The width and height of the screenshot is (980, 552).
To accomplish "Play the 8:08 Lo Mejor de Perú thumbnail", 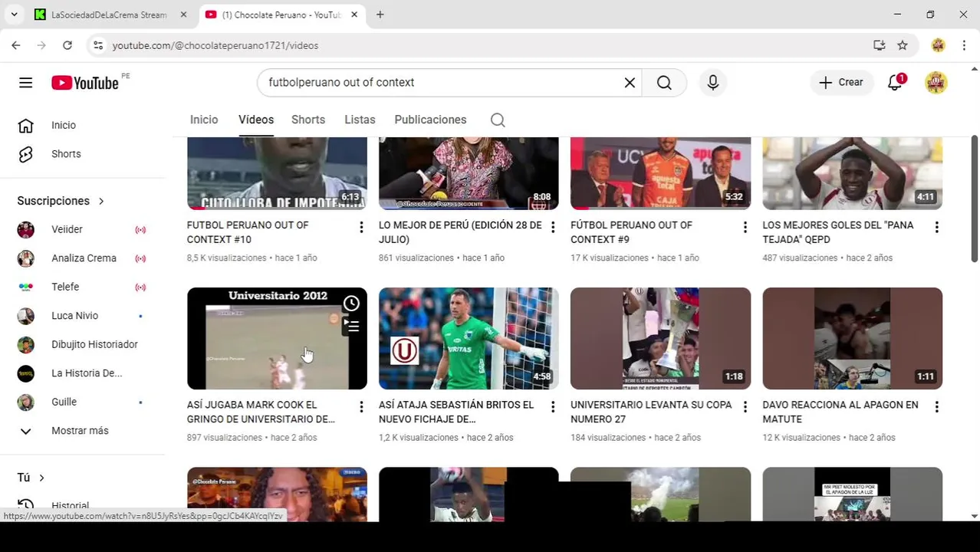I will tap(469, 173).
